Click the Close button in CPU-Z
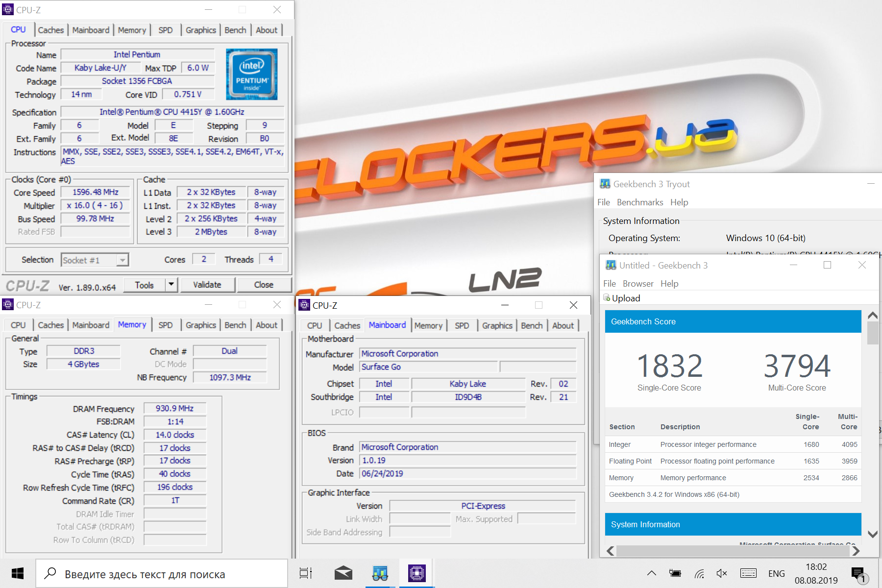Screen dimensions: 882x588 point(264,284)
